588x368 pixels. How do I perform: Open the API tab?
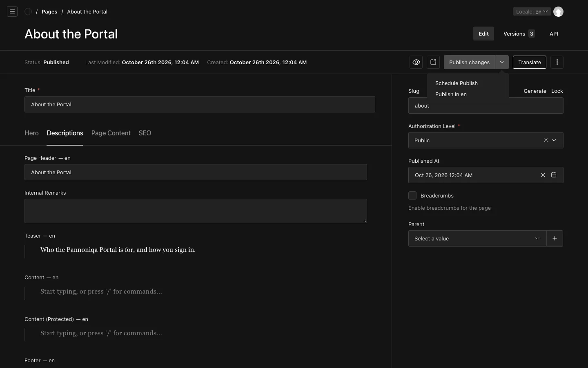point(554,34)
